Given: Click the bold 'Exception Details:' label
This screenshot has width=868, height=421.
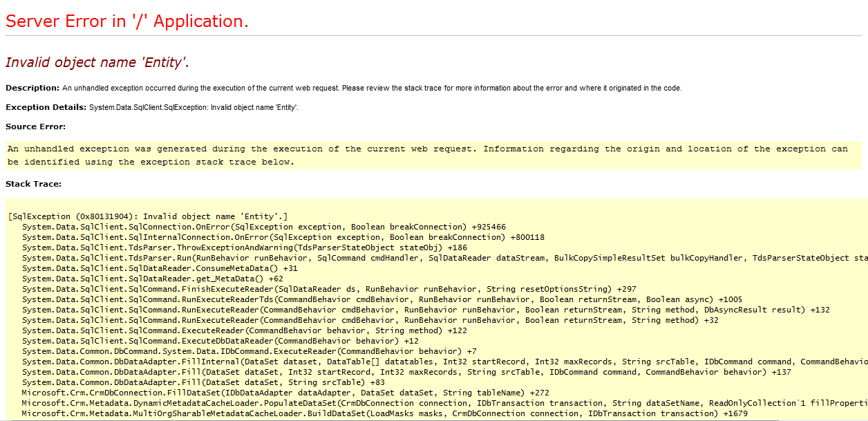Looking at the screenshot, I should pyautogui.click(x=46, y=107).
